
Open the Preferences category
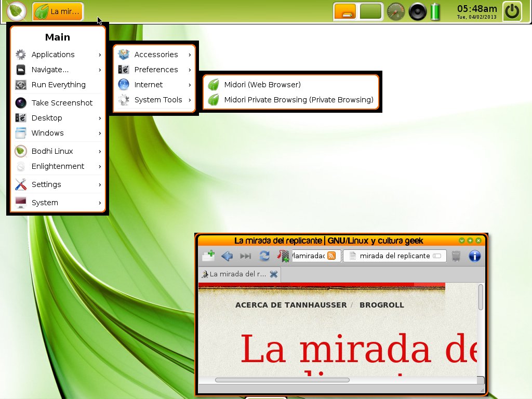tap(154, 70)
